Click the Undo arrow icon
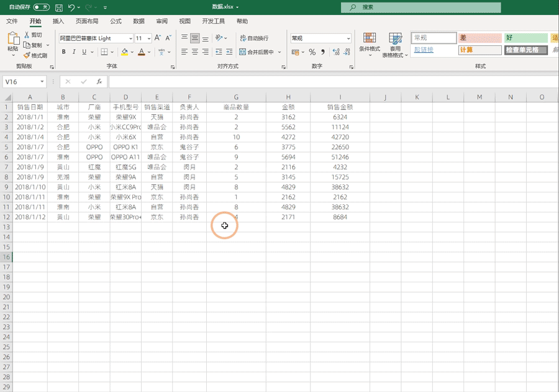The width and height of the screenshot is (559, 392). tap(71, 7)
